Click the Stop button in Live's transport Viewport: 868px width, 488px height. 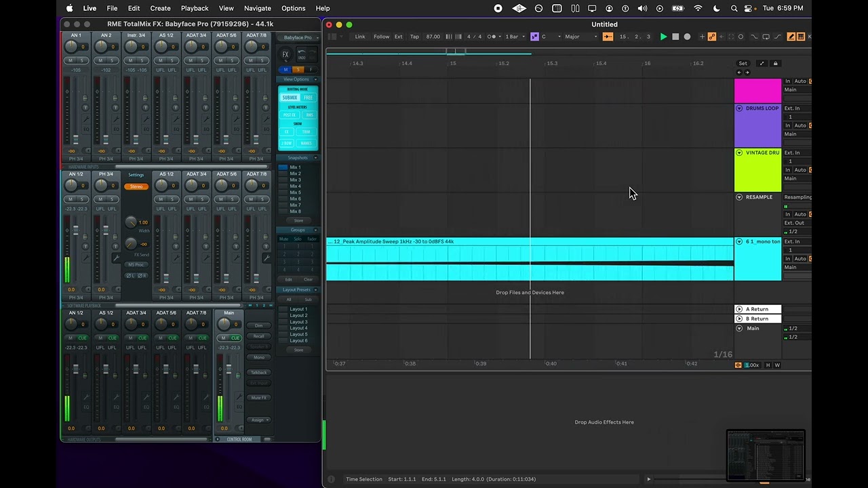pyautogui.click(x=675, y=37)
